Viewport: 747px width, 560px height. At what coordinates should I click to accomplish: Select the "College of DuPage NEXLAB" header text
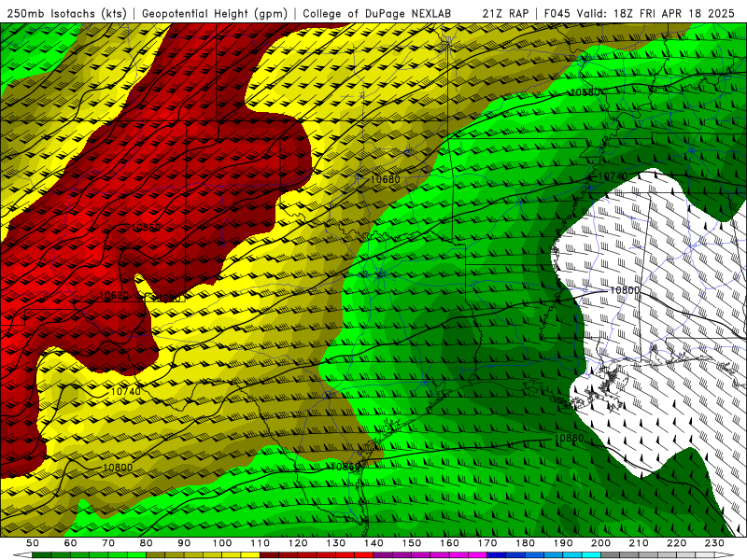[x=377, y=13]
